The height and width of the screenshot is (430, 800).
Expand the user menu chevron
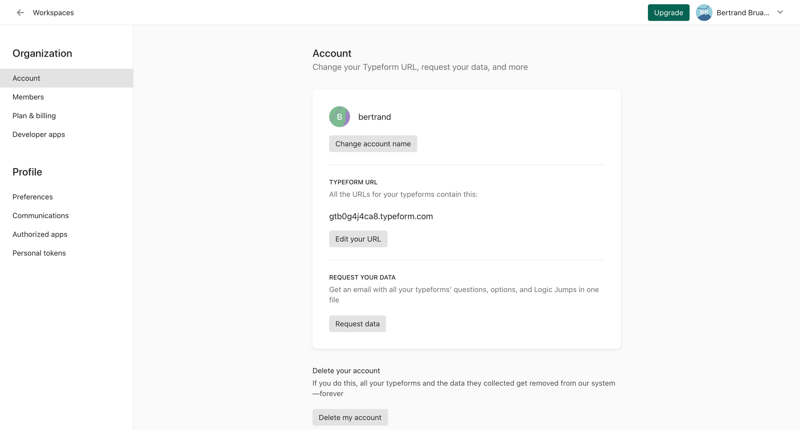[780, 12]
